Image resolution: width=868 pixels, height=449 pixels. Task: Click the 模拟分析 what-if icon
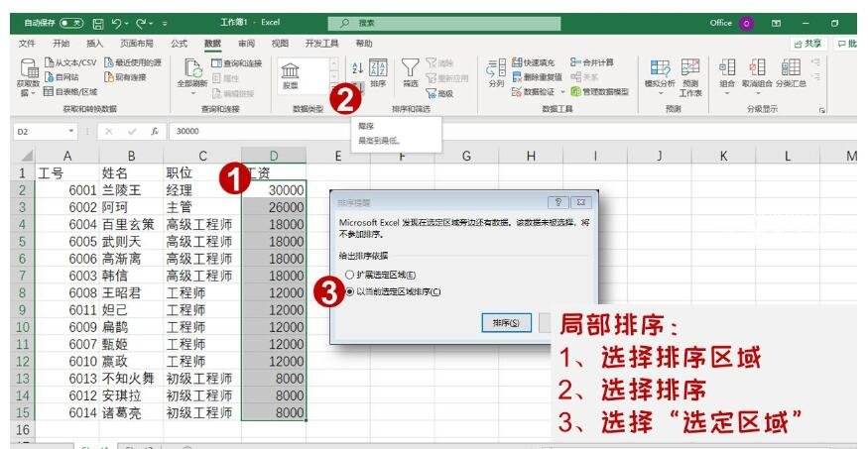(660, 68)
